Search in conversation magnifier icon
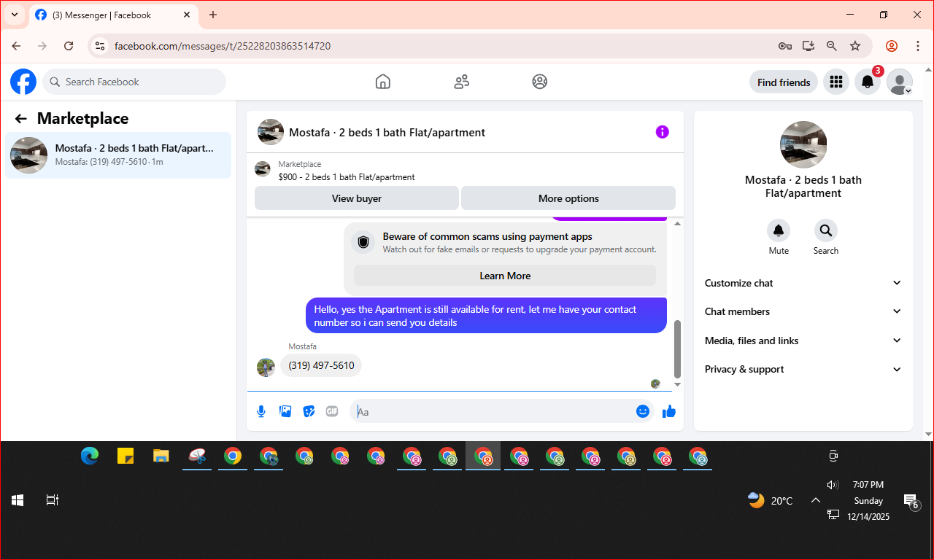This screenshot has height=560, width=934. point(826,231)
